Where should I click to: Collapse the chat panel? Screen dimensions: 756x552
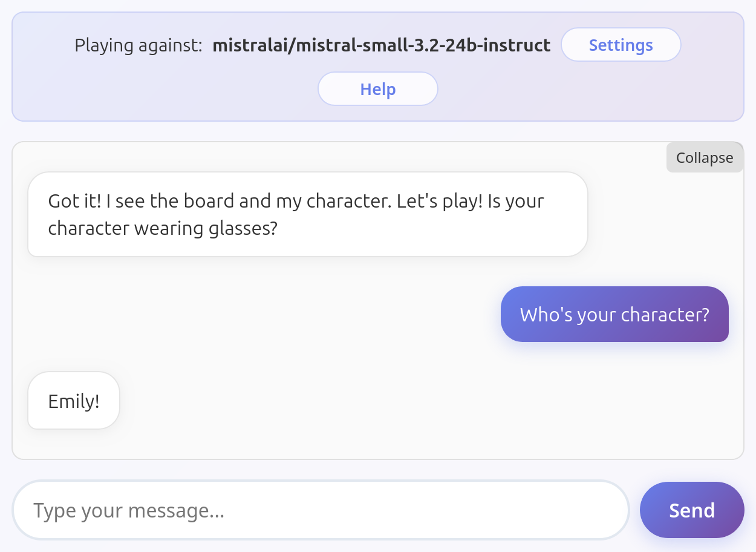(x=705, y=157)
